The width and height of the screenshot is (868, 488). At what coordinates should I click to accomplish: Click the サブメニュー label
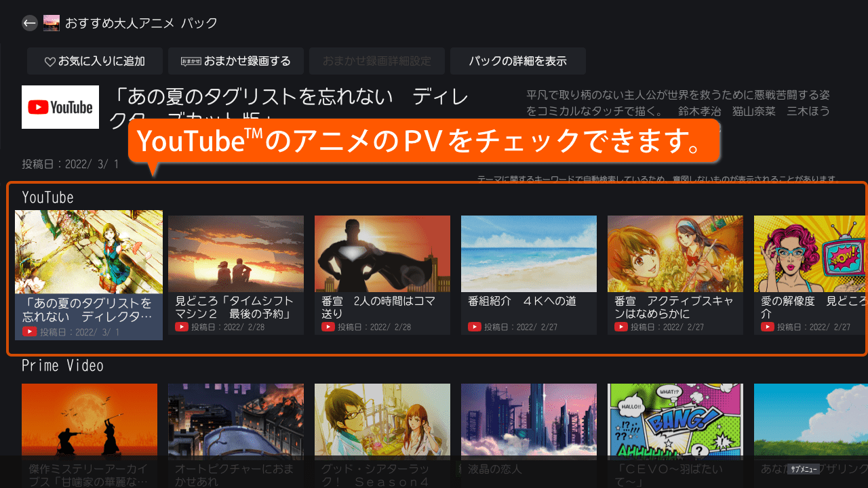(x=804, y=469)
